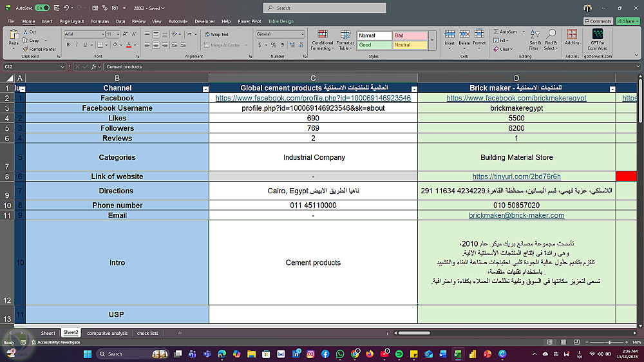Image resolution: width=644 pixels, height=362 pixels.
Task: Open Sort & Filter menu
Action: pos(535,40)
